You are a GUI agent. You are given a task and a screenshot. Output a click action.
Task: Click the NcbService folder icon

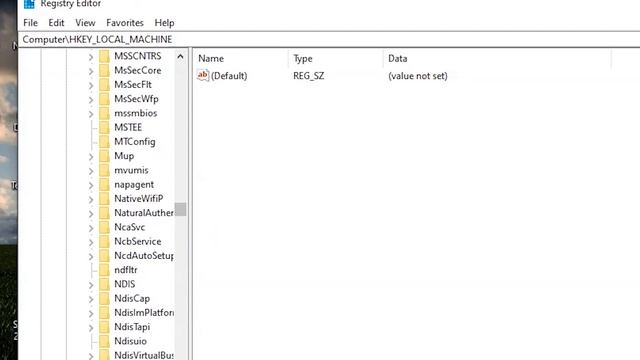click(x=104, y=242)
